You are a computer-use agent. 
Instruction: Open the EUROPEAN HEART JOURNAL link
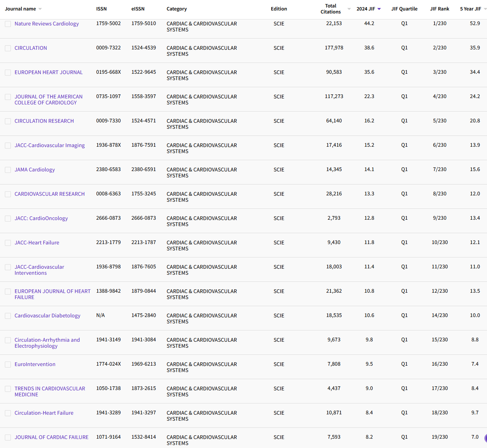coord(48,72)
